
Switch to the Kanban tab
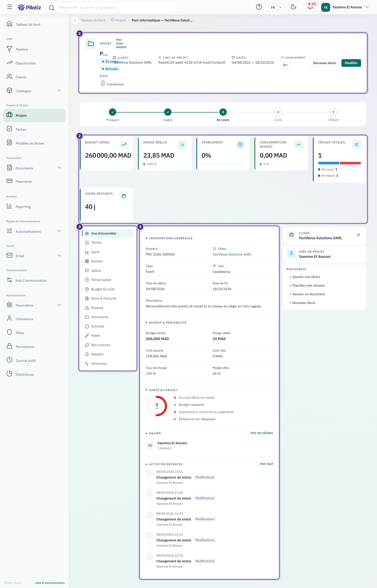click(x=108, y=261)
